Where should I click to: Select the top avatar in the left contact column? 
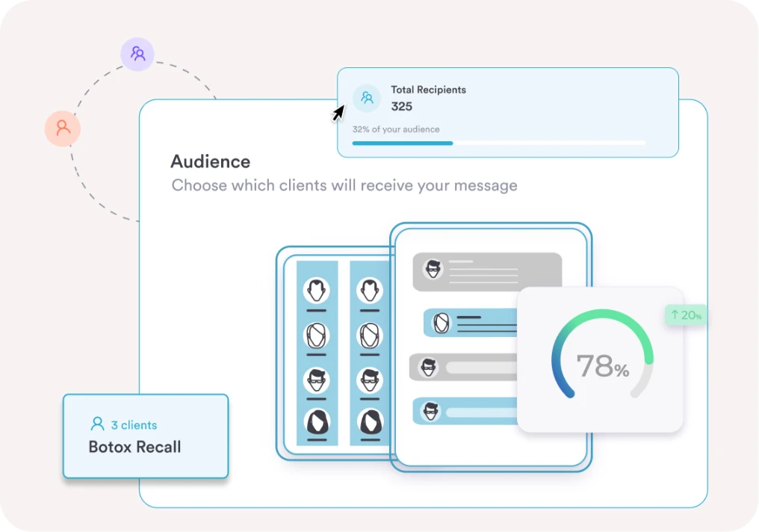point(317,290)
